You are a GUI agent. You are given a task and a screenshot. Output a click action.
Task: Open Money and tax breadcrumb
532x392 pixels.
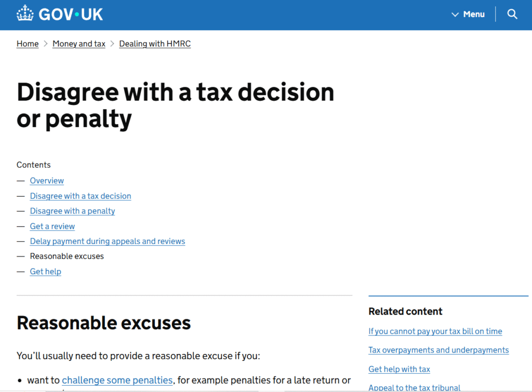[x=79, y=44]
